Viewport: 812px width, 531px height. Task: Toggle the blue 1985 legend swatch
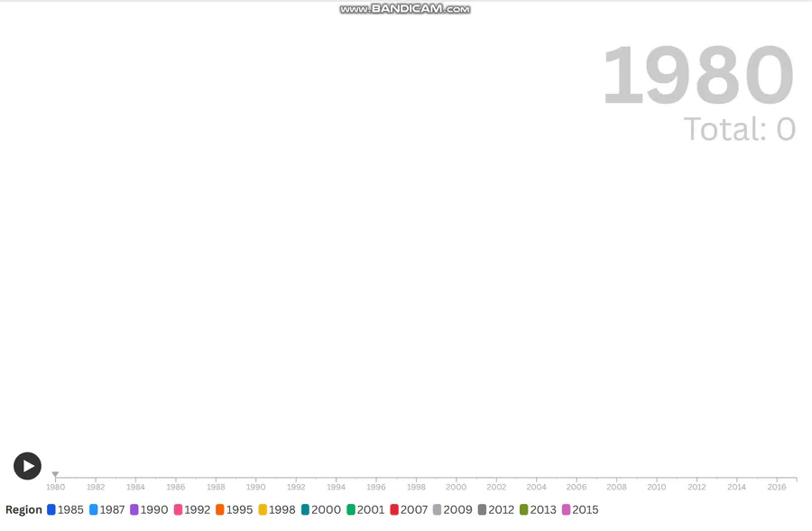point(51,509)
